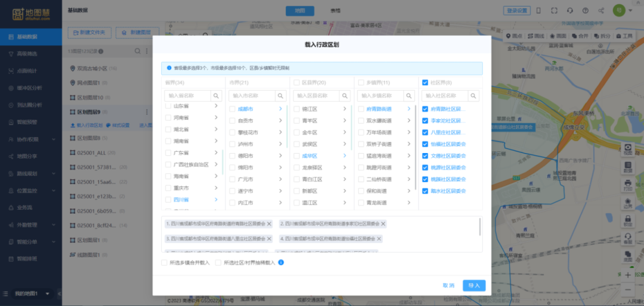Image resolution: width=644 pixels, height=306 pixels.
Task: Enable the 所选乡镇合并载入 checkbox
Action: (165, 263)
